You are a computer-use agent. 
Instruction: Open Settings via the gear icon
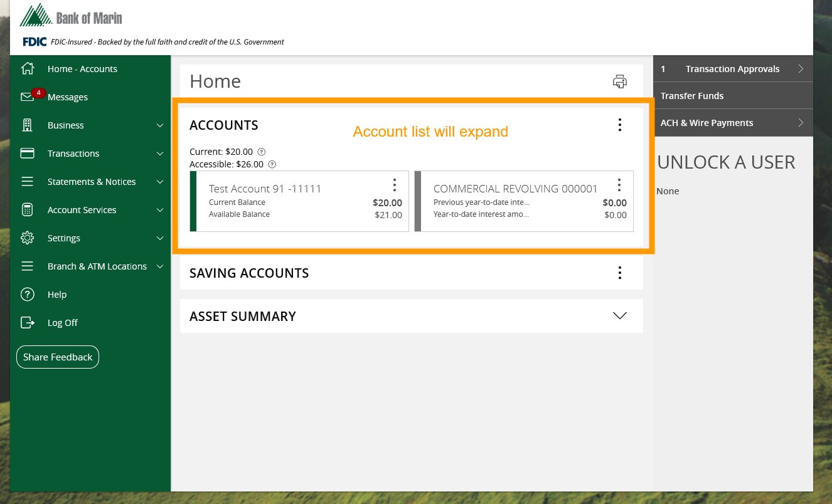coord(27,238)
